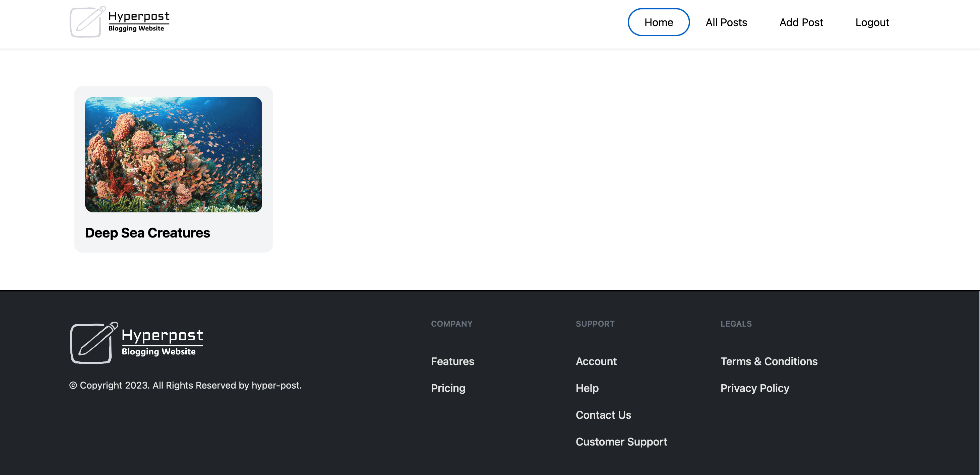980x475 pixels.
Task: View the Privacy Policy
Action: tap(755, 388)
